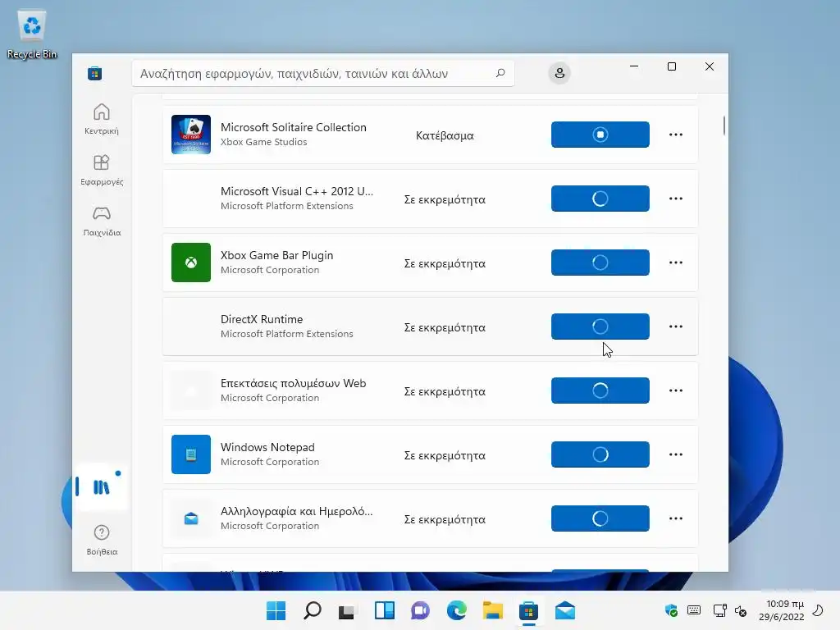Image resolution: width=840 pixels, height=630 pixels.
Task: Open the notification moon icon
Action: pyautogui.click(x=819, y=610)
